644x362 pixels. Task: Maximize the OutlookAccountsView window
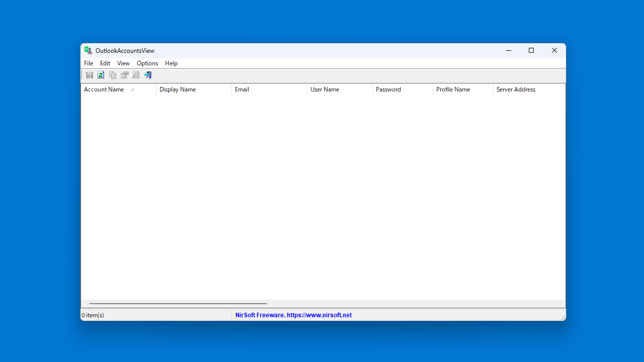531,50
